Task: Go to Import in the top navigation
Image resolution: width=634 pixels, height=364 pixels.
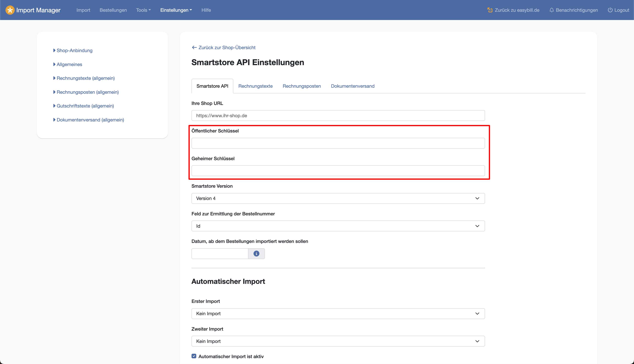Action: click(83, 10)
